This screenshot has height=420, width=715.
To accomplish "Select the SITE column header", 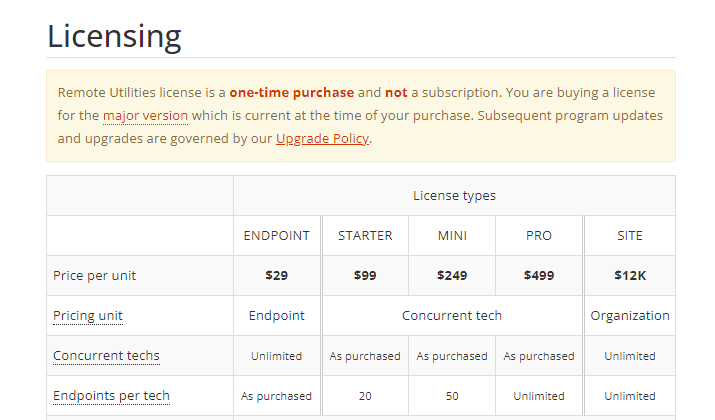I will coord(630,236).
